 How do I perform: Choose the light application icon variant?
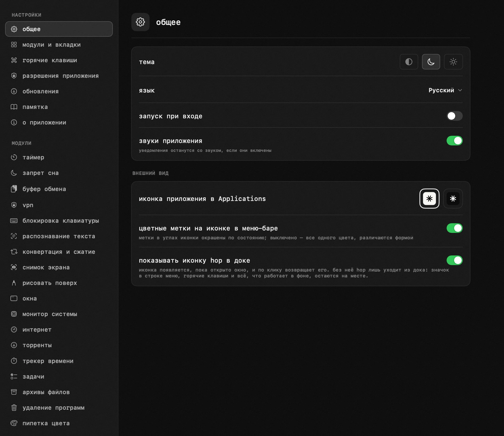tap(429, 199)
